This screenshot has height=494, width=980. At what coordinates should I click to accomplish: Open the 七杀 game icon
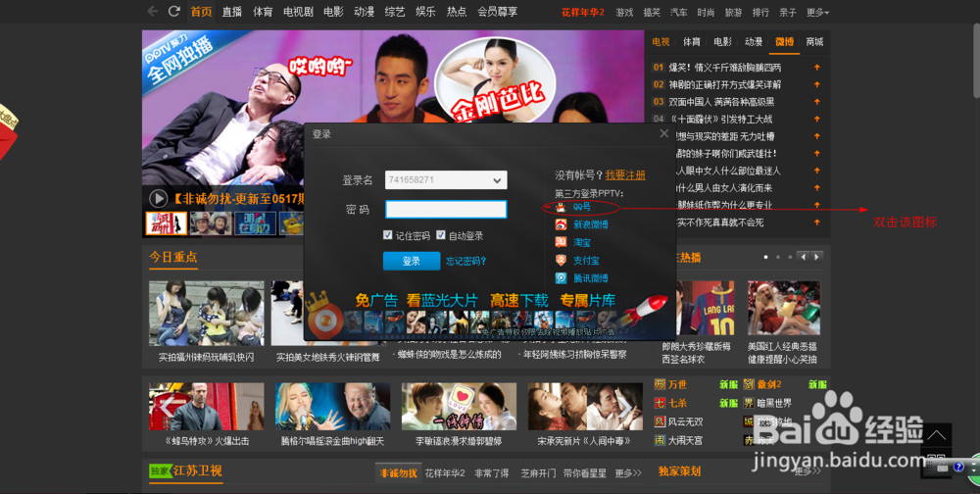[660, 403]
